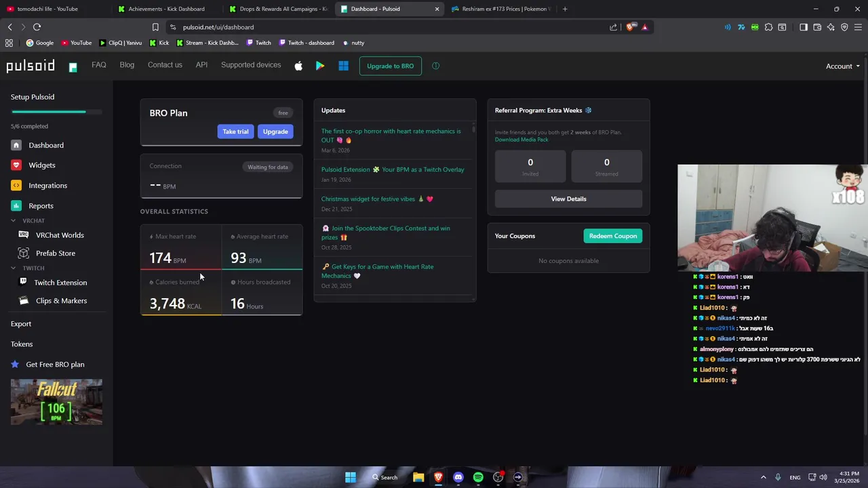Open Supported devices header link
The width and height of the screenshot is (868, 488).
pos(251,65)
